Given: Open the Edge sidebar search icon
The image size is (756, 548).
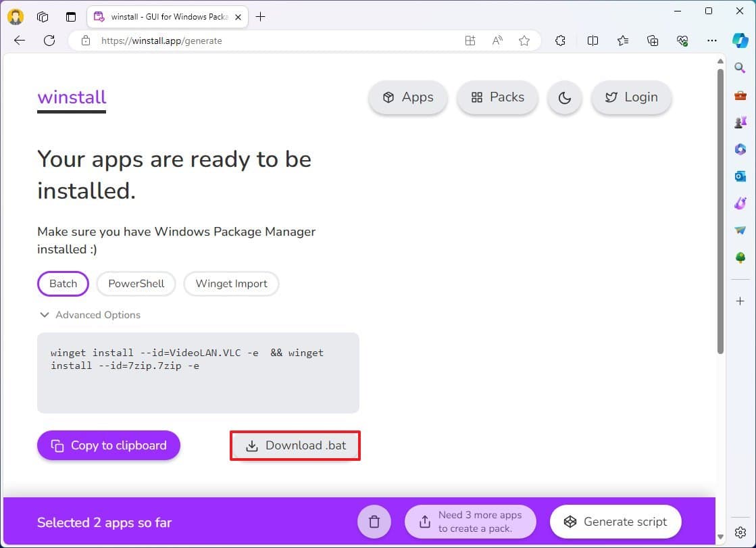Looking at the screenshot, I should click(740, 68).
